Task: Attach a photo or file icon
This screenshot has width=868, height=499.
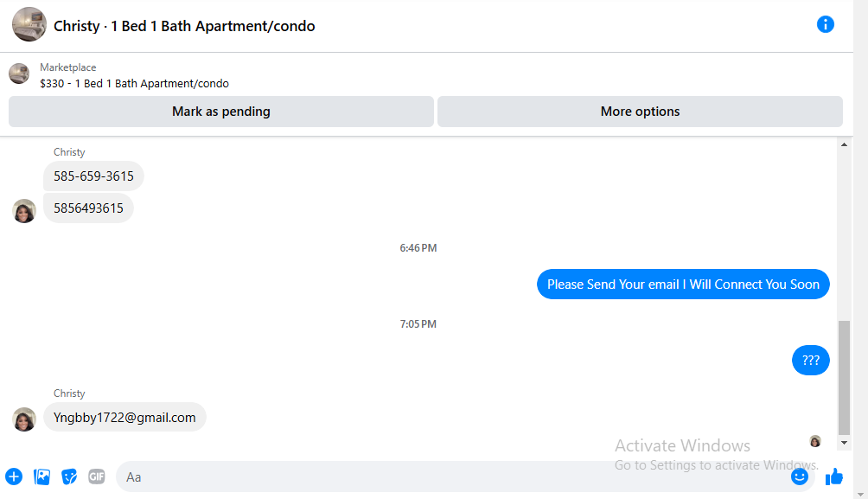Action: pos(41,477)
